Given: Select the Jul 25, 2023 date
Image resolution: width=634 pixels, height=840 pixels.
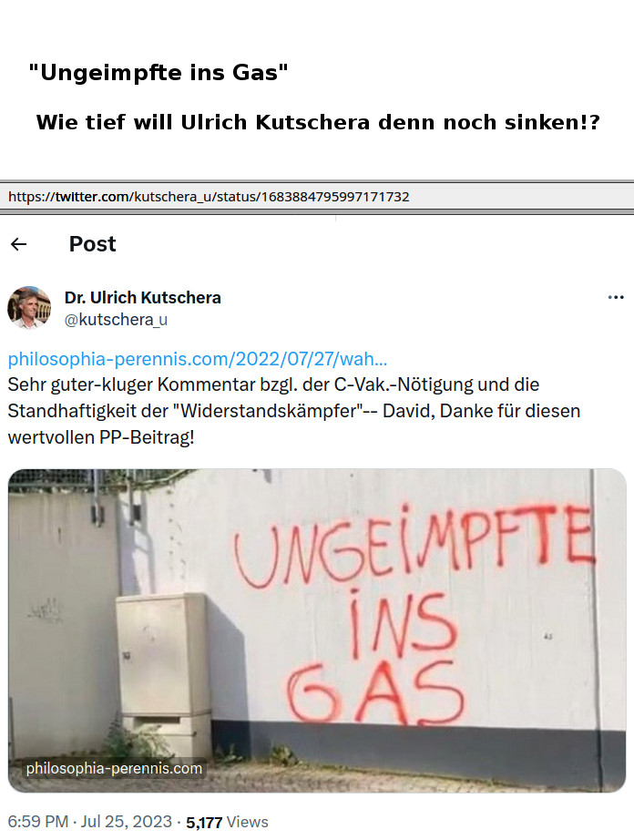Looking at the screenshot, I should point(127,822).
